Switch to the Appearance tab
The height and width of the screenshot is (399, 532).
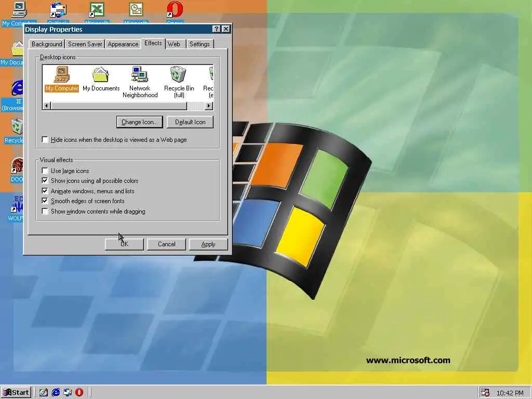pos(123,44)
